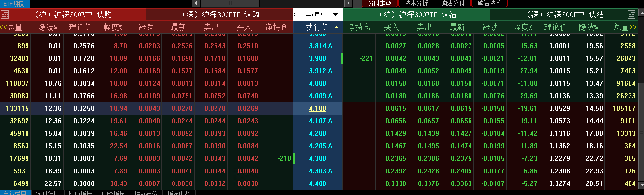Sort by put-side 买入 column header
644x195 pixels.
pos(391,27)
